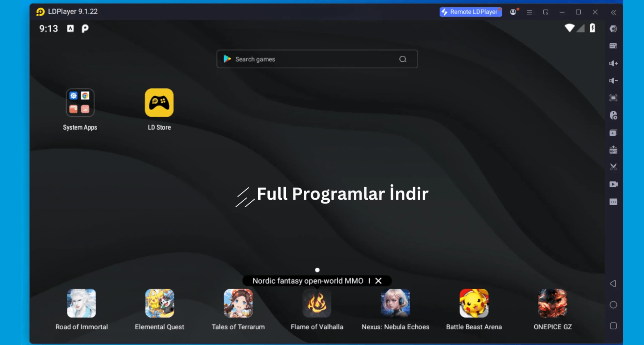The height and width of the screenshot is (345, 644).
Task: Click the P notification icon in status bar
Action: point(85,28)
